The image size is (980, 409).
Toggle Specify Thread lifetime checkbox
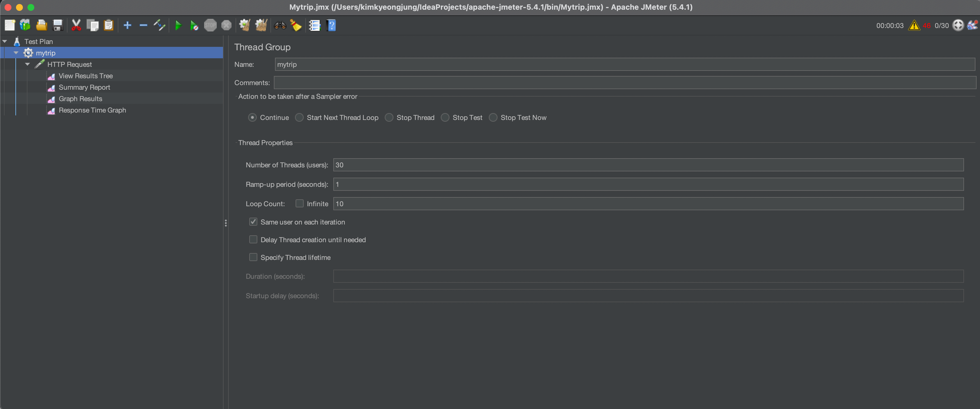point(253,257)
